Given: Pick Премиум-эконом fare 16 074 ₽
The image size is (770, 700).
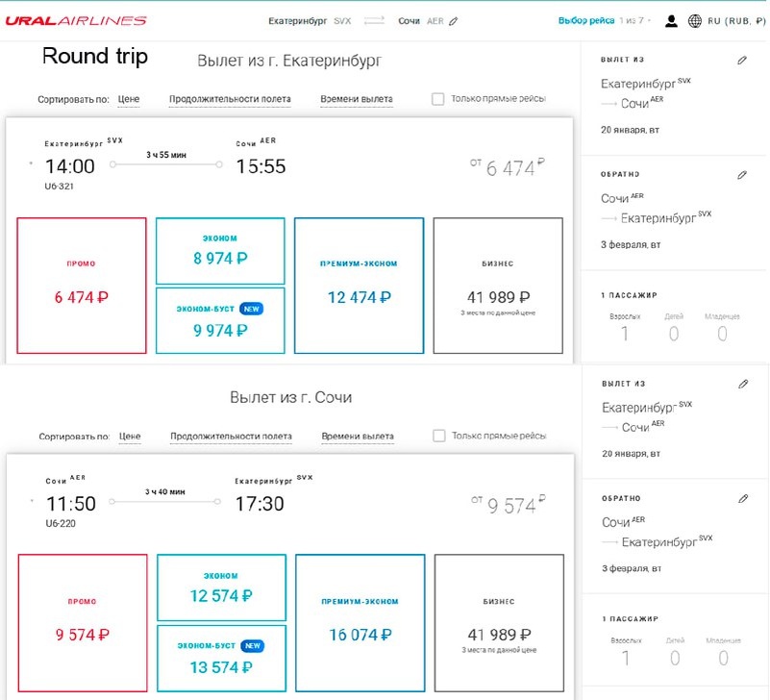Looking at the screenshot, I should click(359, 622).
